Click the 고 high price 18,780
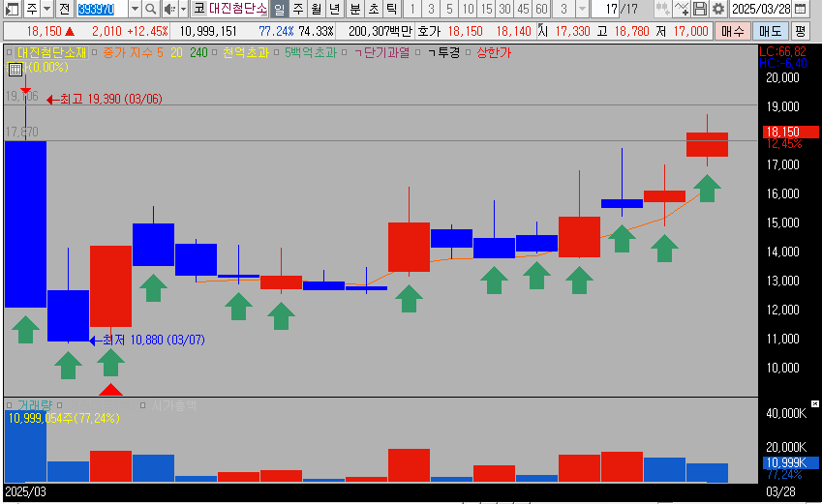Image resolution: width=822 pixels, height=504 pixels. (631, 31)
